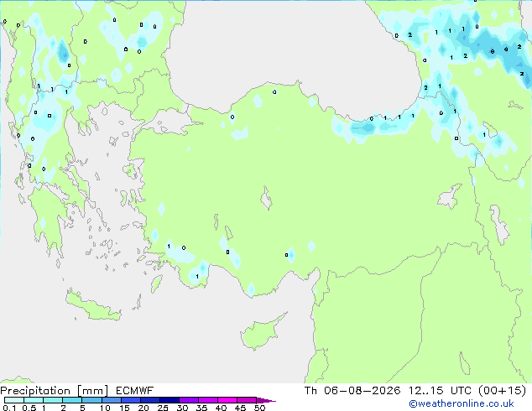The height and width of the screenshot is (411, 532).
Task: Click the 45–50 mm legend color box
Action: pyautogui.click(x=247, y=400)
